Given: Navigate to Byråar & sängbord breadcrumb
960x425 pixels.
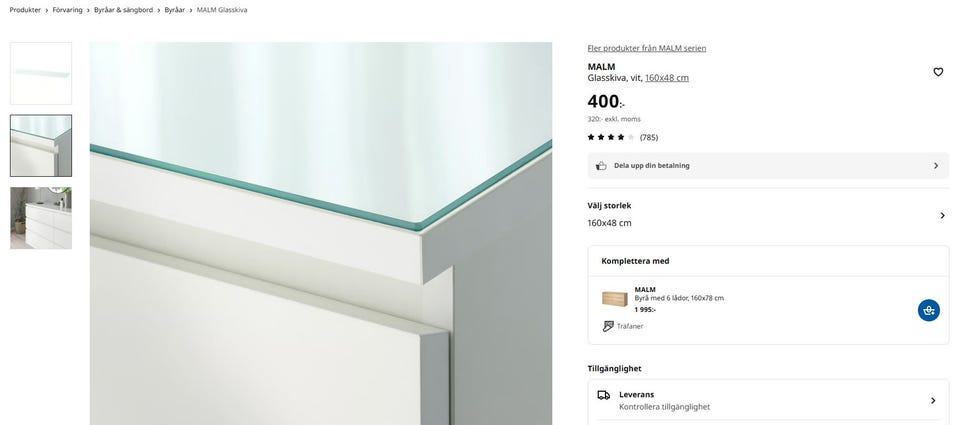Looking at the screenshot, I should pyautogui.click(x=124, y=10).
